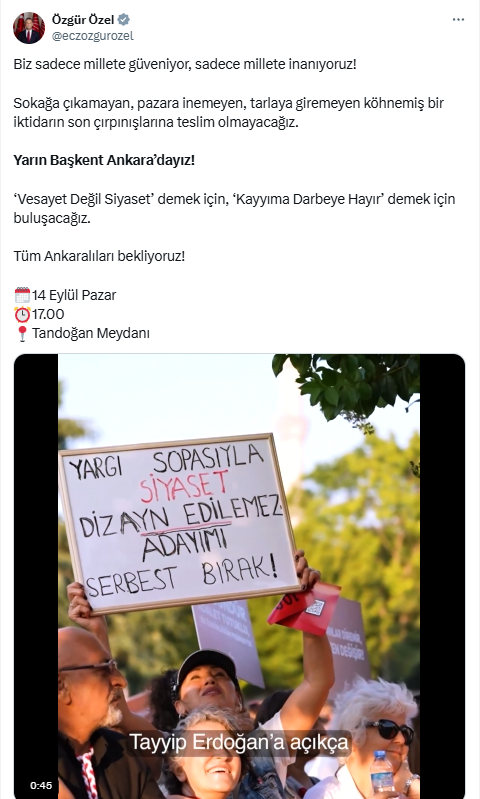Click the '14 Eylül Pazar' date text

pyautogui.click(x=74, y=295)
